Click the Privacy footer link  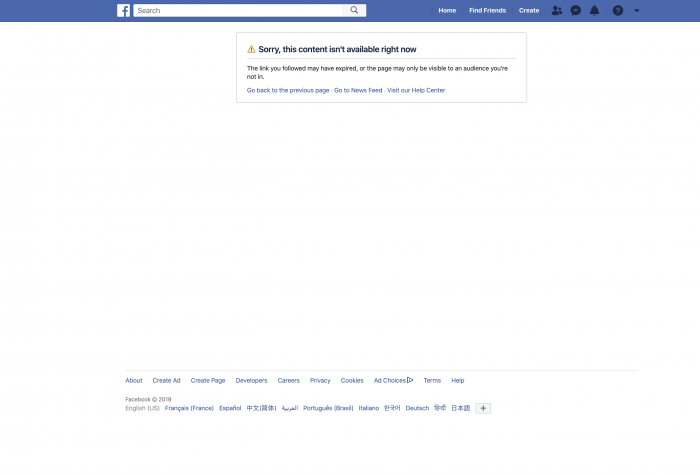pos(320,380)
